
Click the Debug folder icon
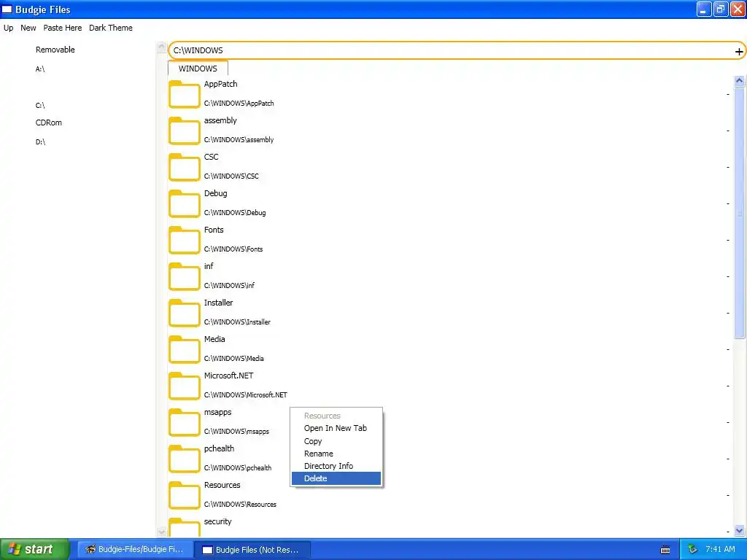point(184,203)
